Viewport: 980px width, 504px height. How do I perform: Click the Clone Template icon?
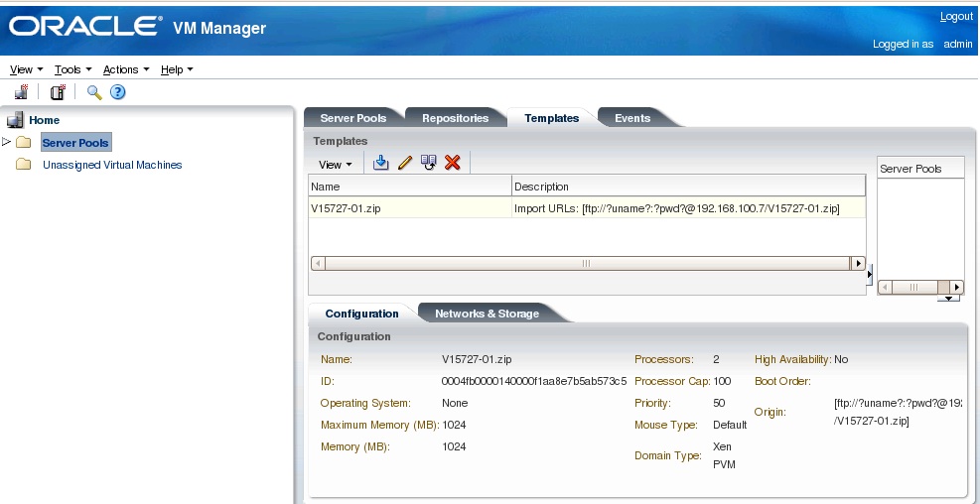[428, 163]
